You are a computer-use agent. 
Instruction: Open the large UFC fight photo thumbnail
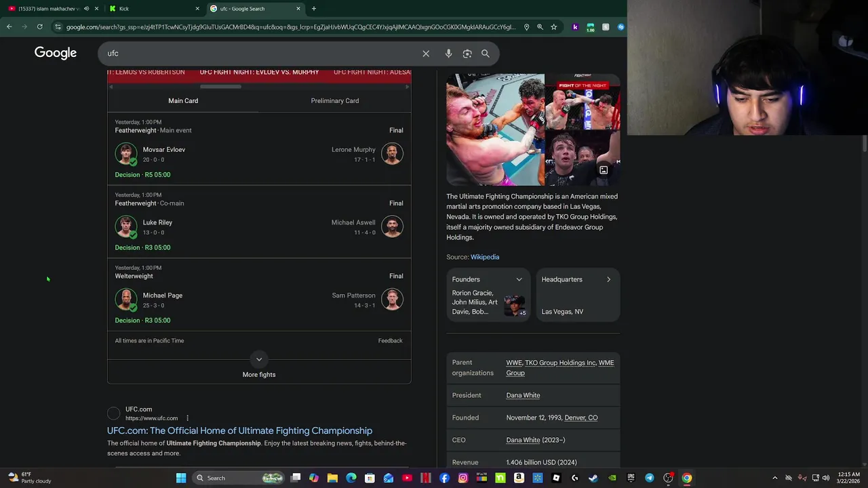(495, 129)
